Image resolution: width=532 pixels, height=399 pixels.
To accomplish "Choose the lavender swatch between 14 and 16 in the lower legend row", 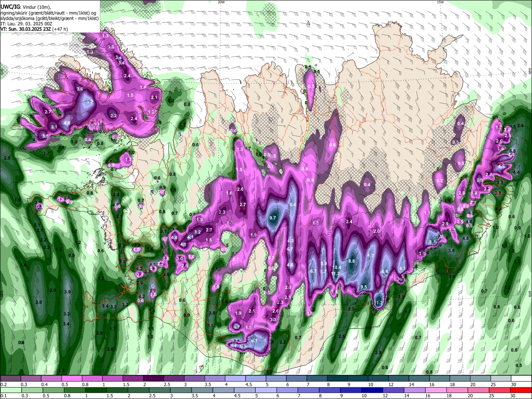I will click(x=414, y=390).
